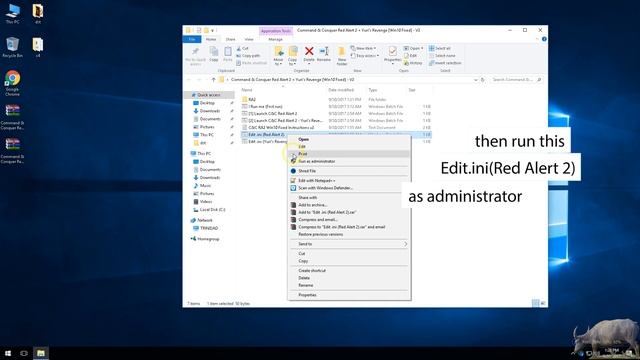Choose Rename in the context menu
Image resolution: width=640 pixels, height=360 pixels.
click(x=349, y=285)
